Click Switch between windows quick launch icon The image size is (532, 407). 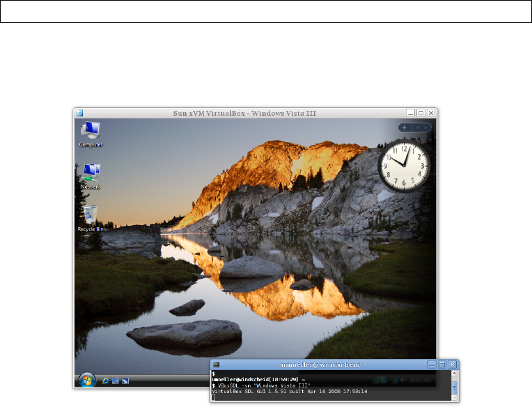(x=125, y=381)
